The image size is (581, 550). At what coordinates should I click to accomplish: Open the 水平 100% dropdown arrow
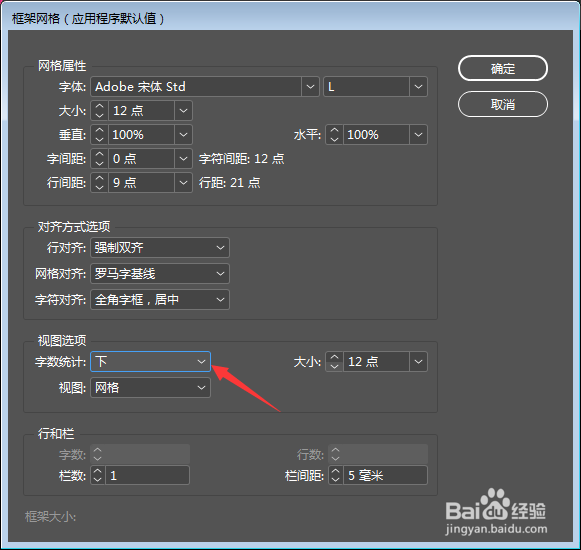[x=418, y=135]
